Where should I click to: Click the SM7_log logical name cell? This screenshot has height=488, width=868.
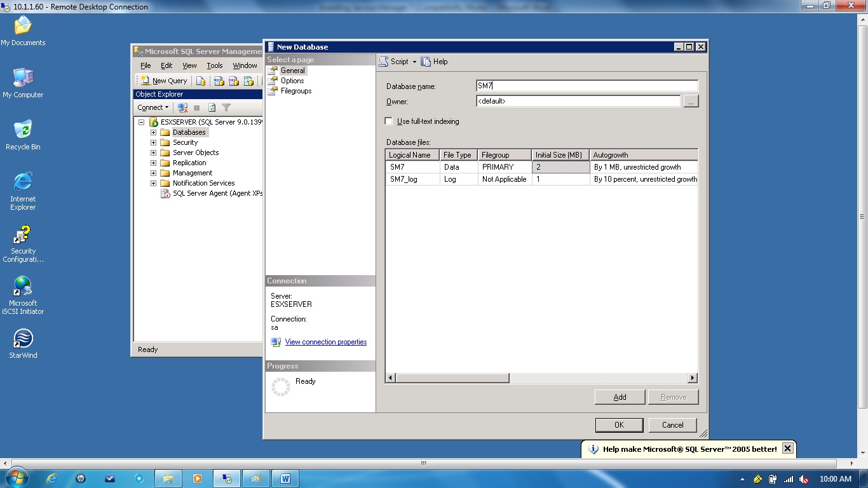[412, 179]
